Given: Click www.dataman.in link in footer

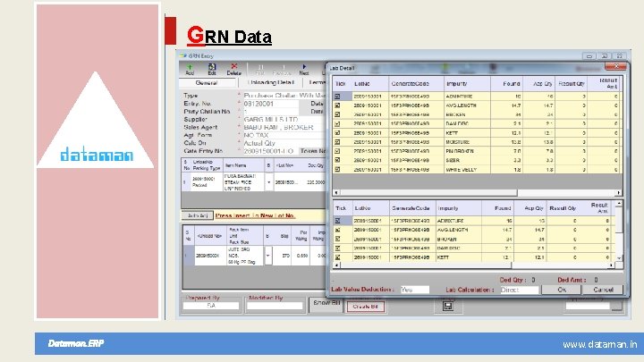Looking at the screenshot, I should (599, 344).
